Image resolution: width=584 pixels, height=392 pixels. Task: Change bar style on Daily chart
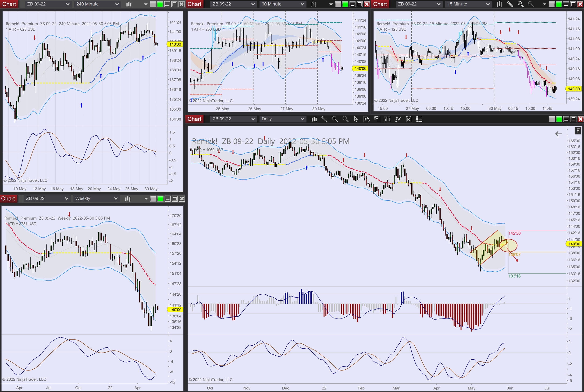pos(314,119)
